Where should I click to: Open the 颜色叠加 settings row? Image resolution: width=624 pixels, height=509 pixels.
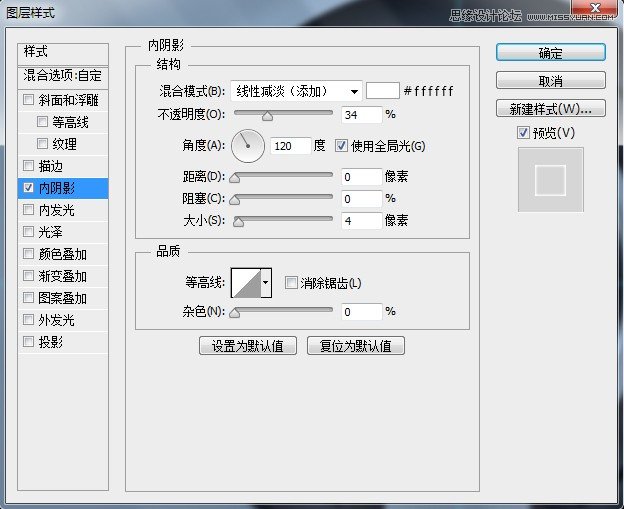pyautogui.click(x=62, y=254)
